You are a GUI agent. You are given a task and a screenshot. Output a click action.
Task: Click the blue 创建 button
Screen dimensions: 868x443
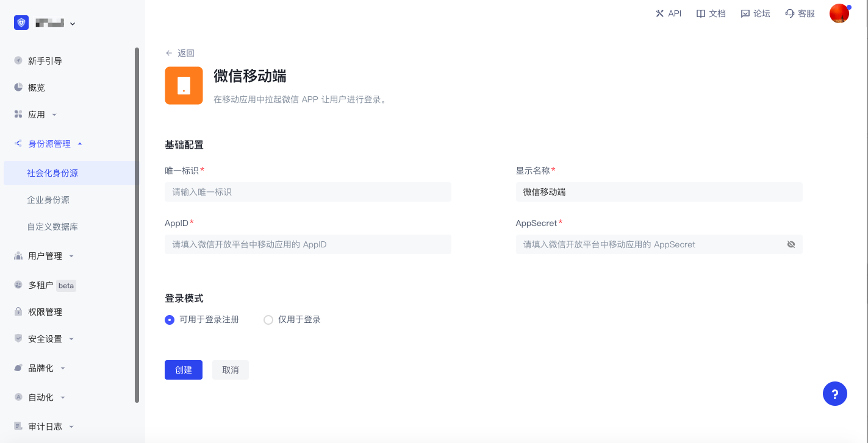pyautogui.click(x=184, y=370)
